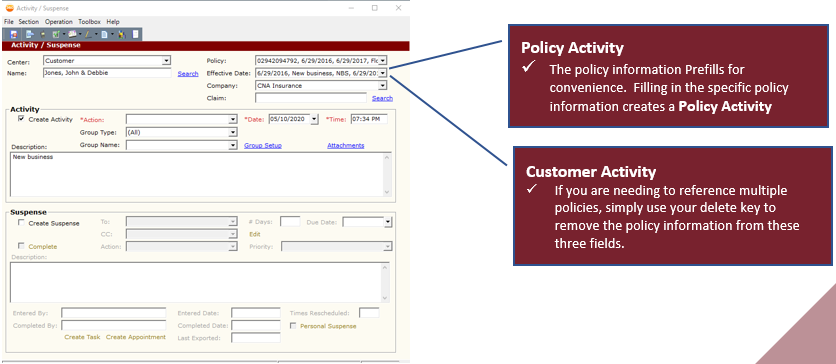Click the people figures toolbar icon
836x364 pixels.
122,35
